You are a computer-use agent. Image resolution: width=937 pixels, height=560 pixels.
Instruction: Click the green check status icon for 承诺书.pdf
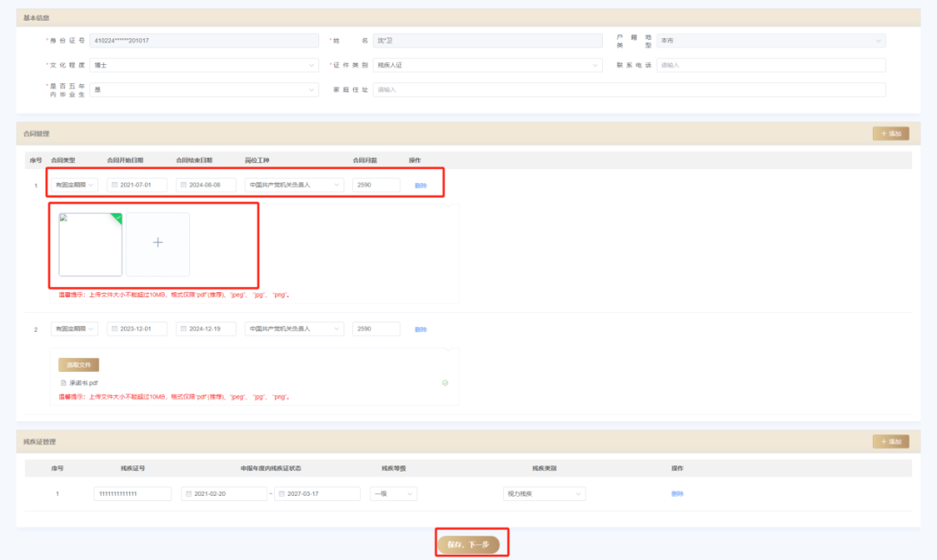tap(445, 383)
